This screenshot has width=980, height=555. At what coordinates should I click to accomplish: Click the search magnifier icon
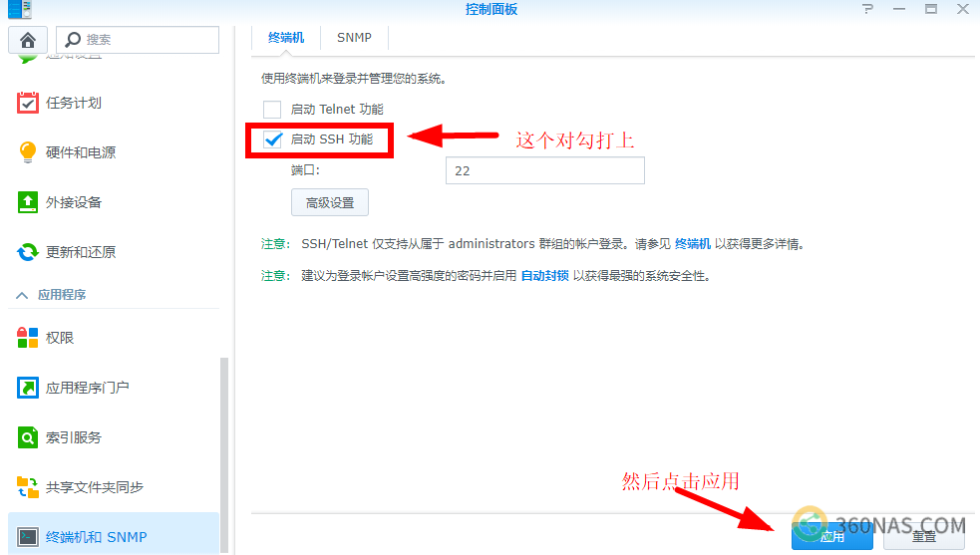pos(73,40)
